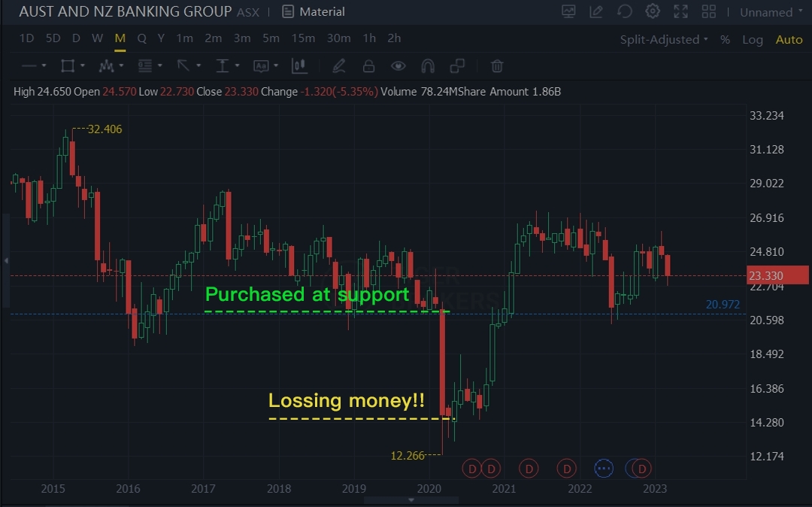Expand measure tool options dropdown
The width and height of the screenshot is (812, 507).
pyautogui.click(x=237, y=65)
